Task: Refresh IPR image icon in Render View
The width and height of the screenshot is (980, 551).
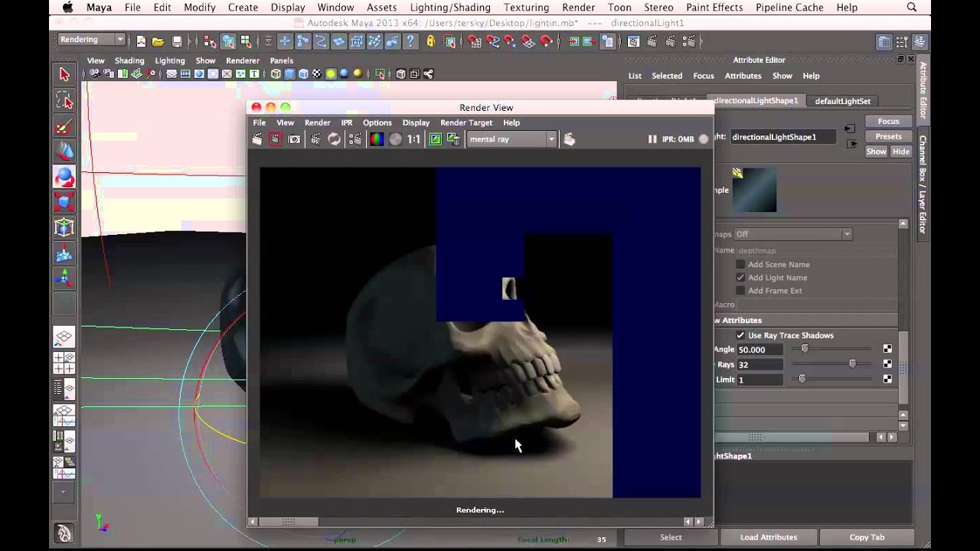Action: [x=335, y=139]
